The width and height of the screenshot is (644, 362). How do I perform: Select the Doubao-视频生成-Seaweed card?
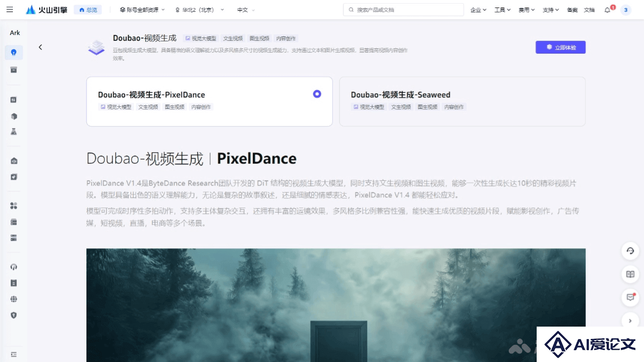click(x=462, y=101)
